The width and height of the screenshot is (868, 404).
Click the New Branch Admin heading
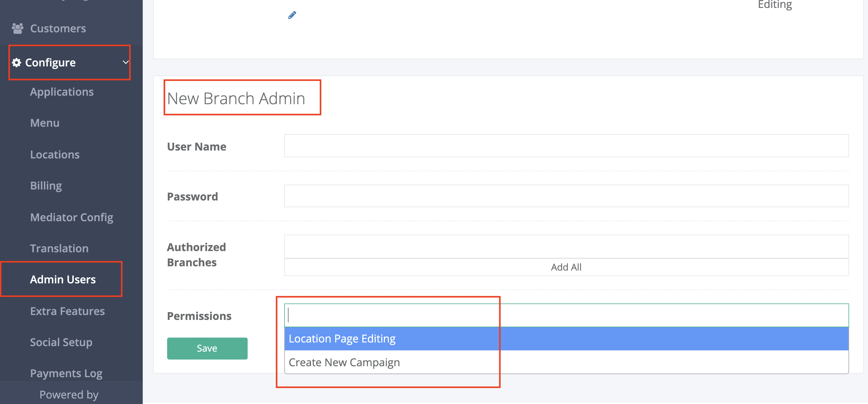click(236, 98)
